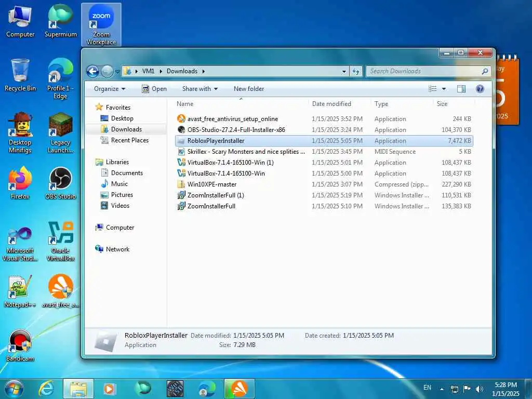Select the Bandicam desktop shortcut
532x399 pixels.
coord(20,345)
